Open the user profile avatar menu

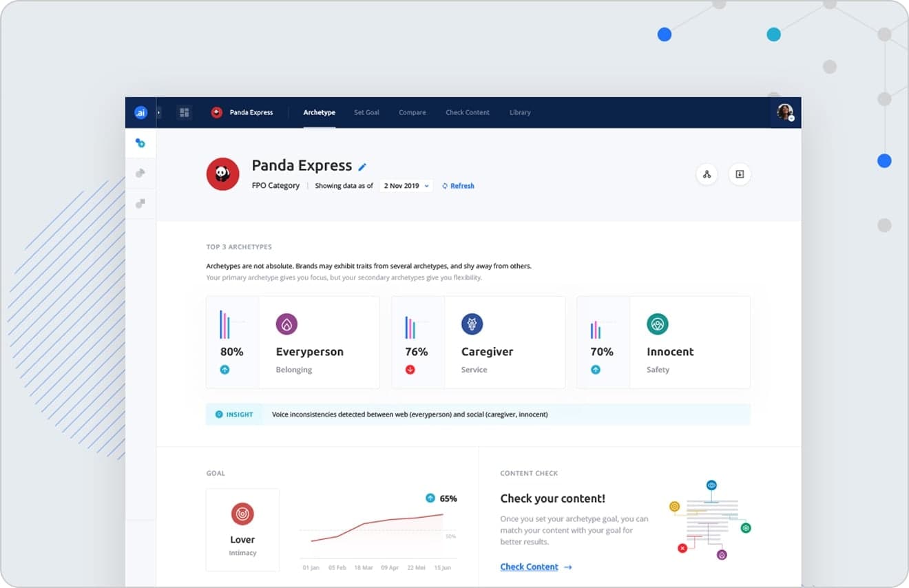[785, 112]
